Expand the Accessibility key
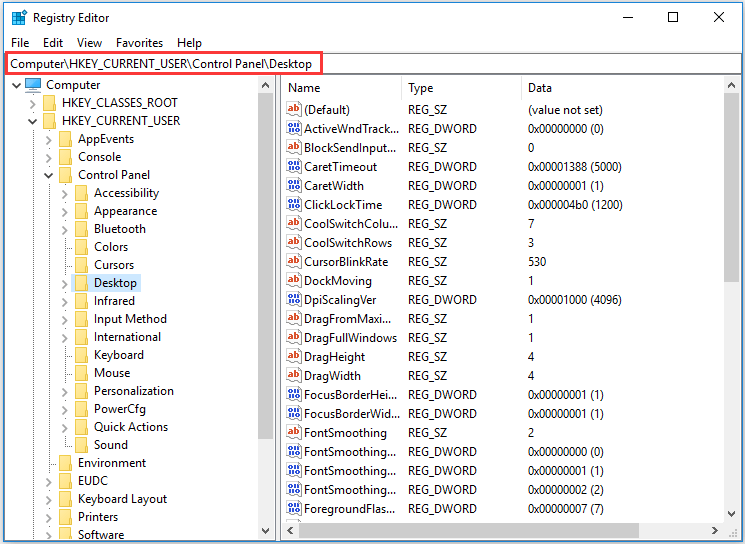This screenshot has width=745, height=544. pyautogui.click(x=65, y=193)
